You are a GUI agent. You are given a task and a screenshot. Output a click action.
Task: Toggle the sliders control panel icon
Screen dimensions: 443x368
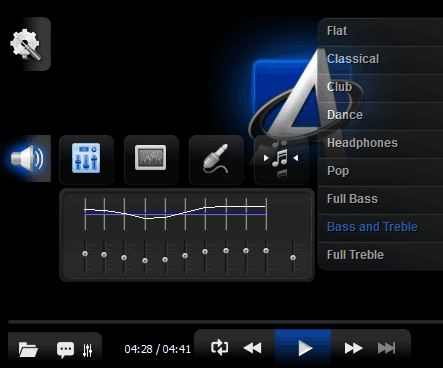[x=88, y=350]
